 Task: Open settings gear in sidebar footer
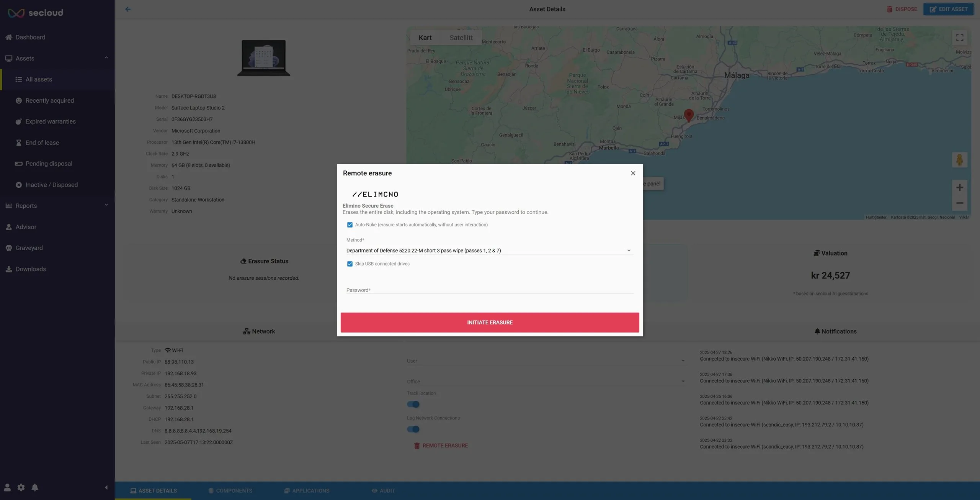pyautogui.click(x=21, y=487)
